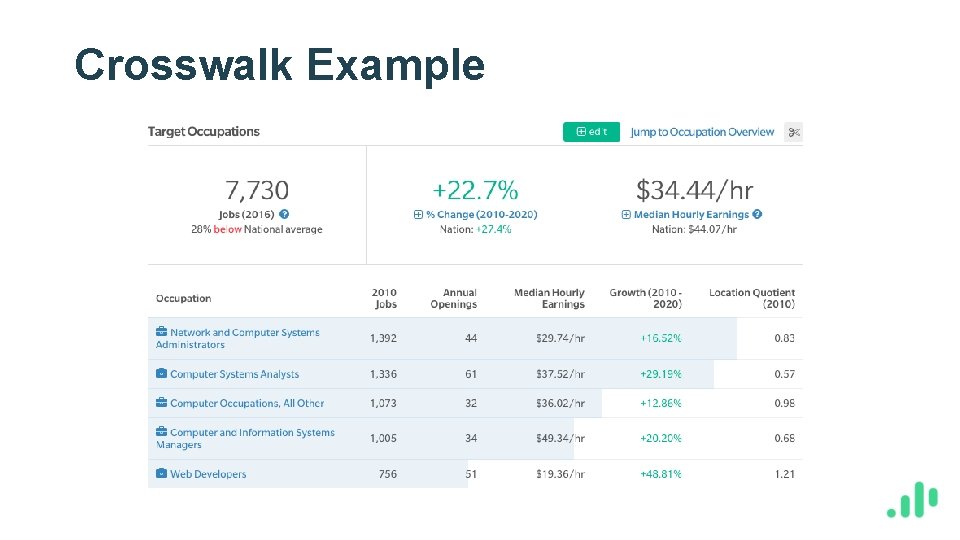The width and height of the screenshot is (960, 540).
Task: Open Jump to Occupation Overview link
Action: point(702,132)
